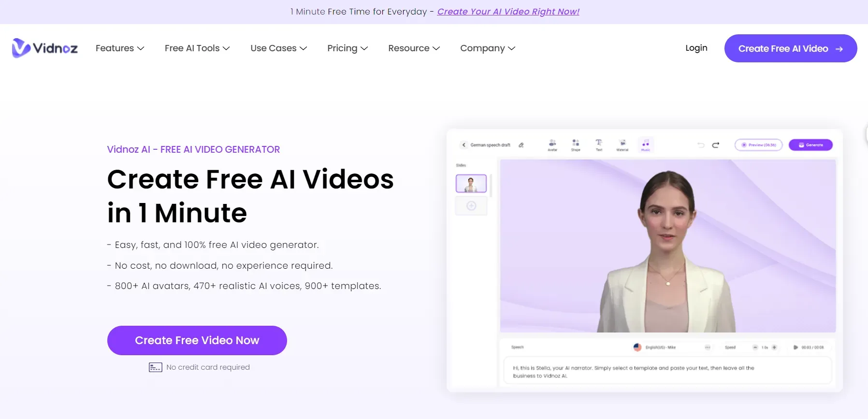
Task: Decrease speech speed with minus button
Action: tap(755, 347)
